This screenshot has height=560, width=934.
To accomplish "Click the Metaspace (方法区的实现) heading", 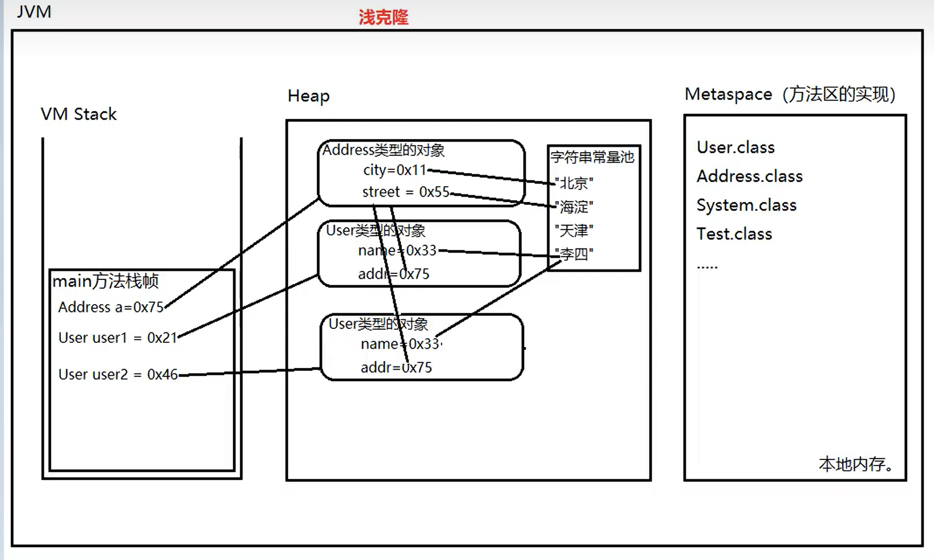I will click(790, 94).
